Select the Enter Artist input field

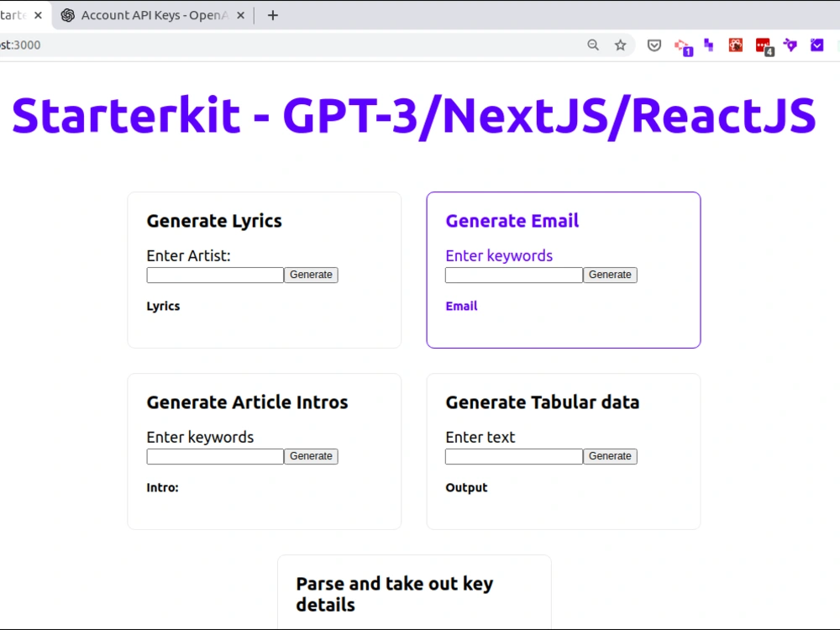pos(214,274)
